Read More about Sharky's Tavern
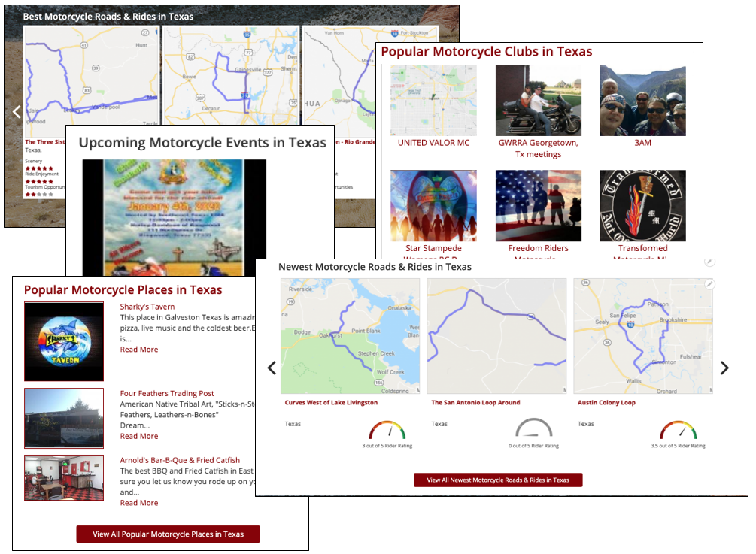The width and height of the screenshot is (756, 554). click(x=138, y=349)
